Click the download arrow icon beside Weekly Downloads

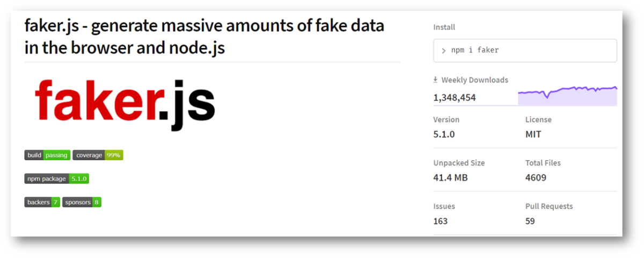pyautogui.click(x=435, y=80)
